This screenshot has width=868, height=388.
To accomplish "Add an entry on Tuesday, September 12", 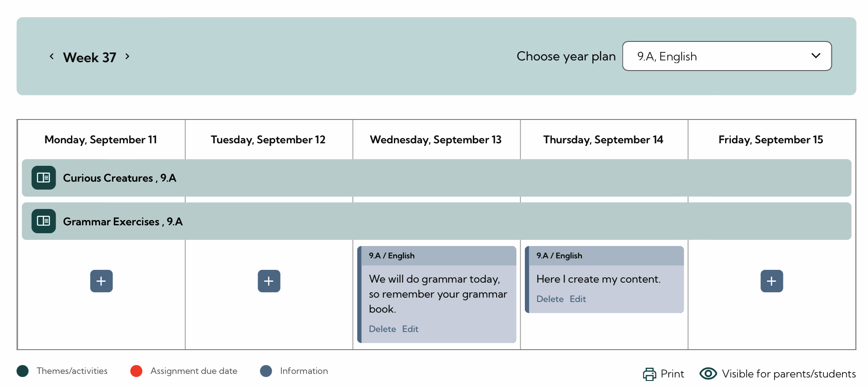I will [269, 281].
